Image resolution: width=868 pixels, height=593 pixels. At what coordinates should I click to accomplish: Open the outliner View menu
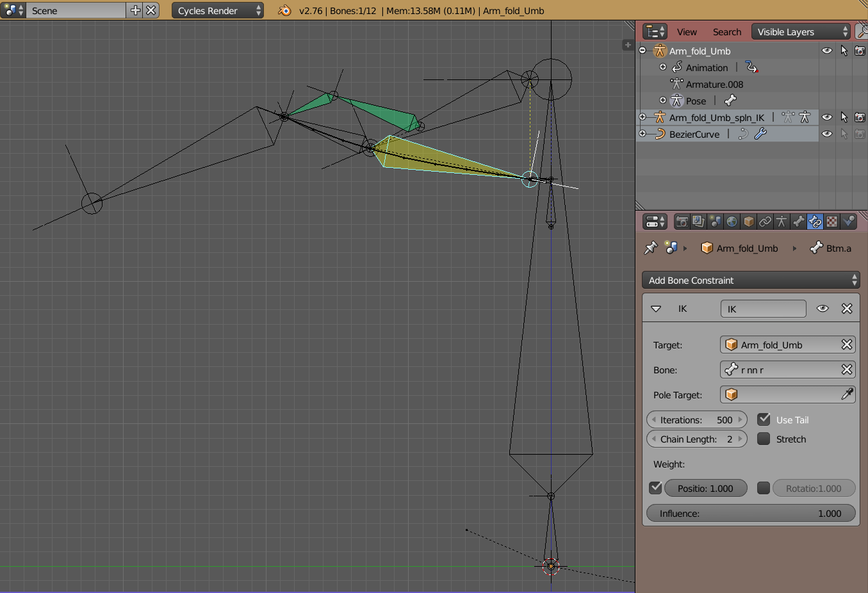tap(687, 31)
